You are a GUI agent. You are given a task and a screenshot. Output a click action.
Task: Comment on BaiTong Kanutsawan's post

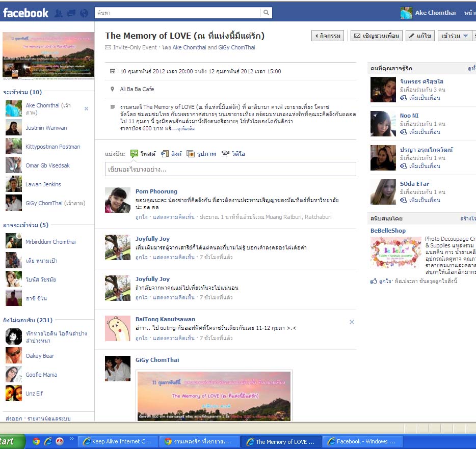pyautogui.click(x=174, y=338)
